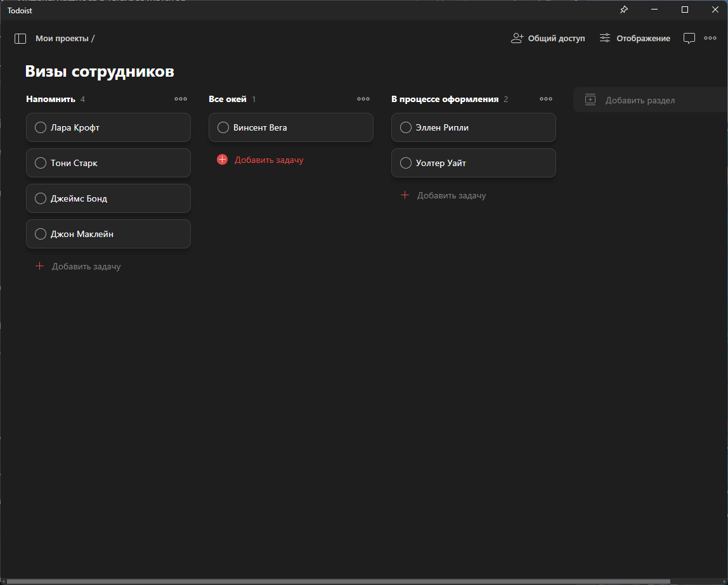Open the Джеймс Бонд task card
This screenshot has width=728, height=585.
108,198
